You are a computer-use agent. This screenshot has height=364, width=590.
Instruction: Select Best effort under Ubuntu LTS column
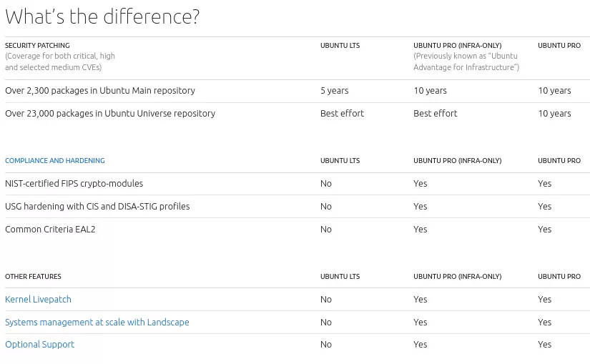[x=342, y=113]
